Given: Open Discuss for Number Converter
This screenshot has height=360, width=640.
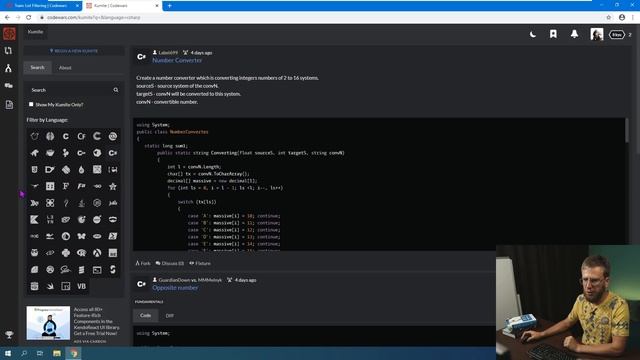Looking at the screenshot, I should click(x=170, y=263).
